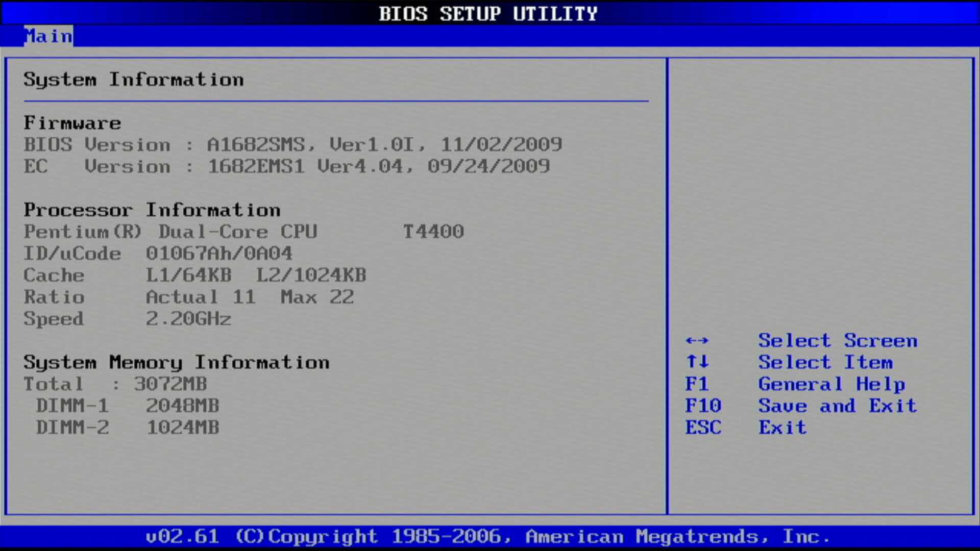Click the F1 key label
This screenshot has height=551, width=980.
pos(697,384)
